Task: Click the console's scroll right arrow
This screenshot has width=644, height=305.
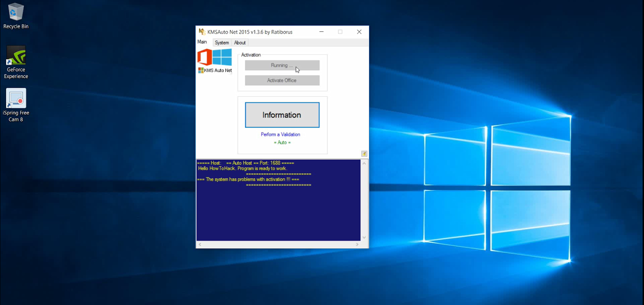Action: [357, 245]
